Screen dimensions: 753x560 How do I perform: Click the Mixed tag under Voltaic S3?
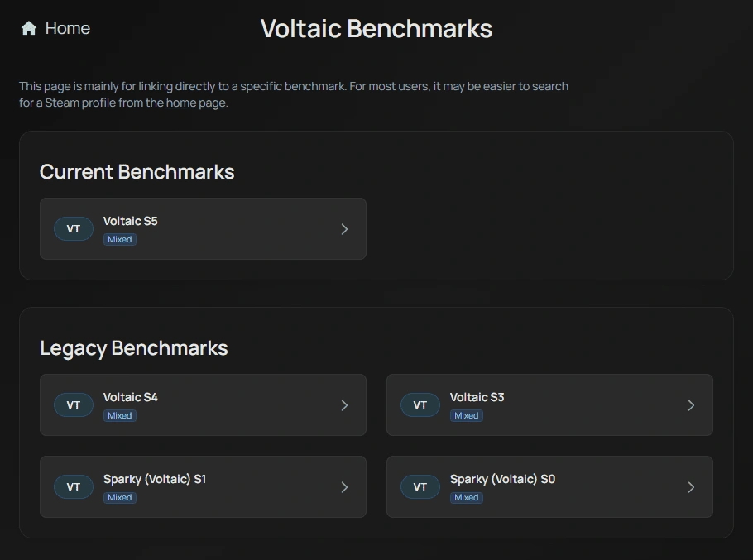coord(467,416)
